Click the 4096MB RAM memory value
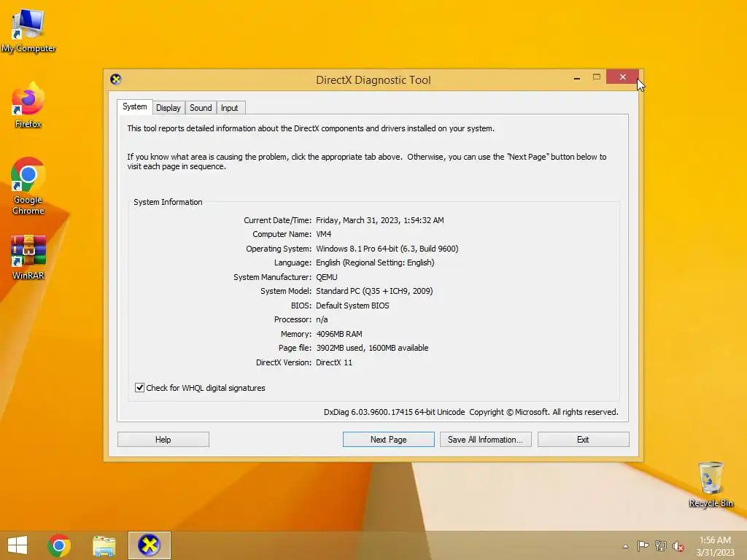 [x=338, y=334]
